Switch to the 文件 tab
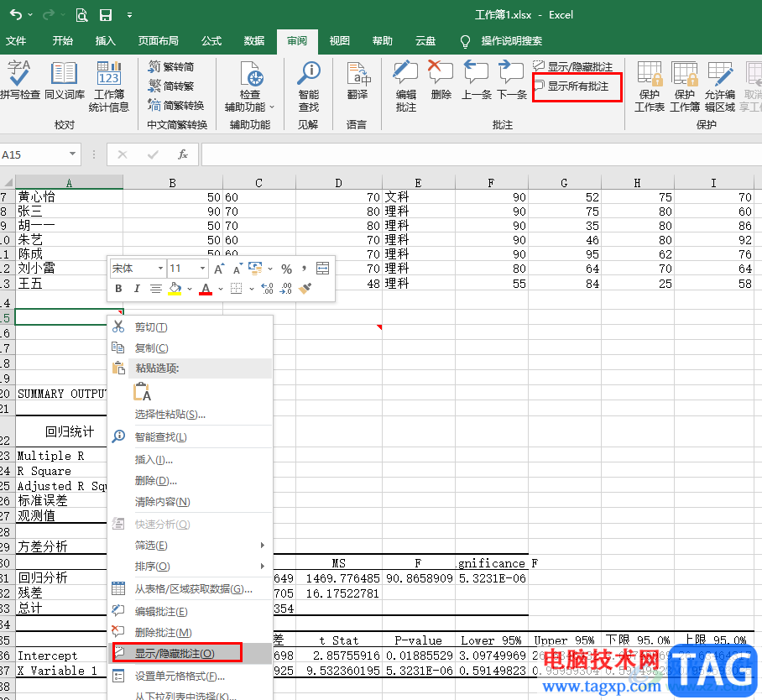The image size is (762, 700). (16, 41)
